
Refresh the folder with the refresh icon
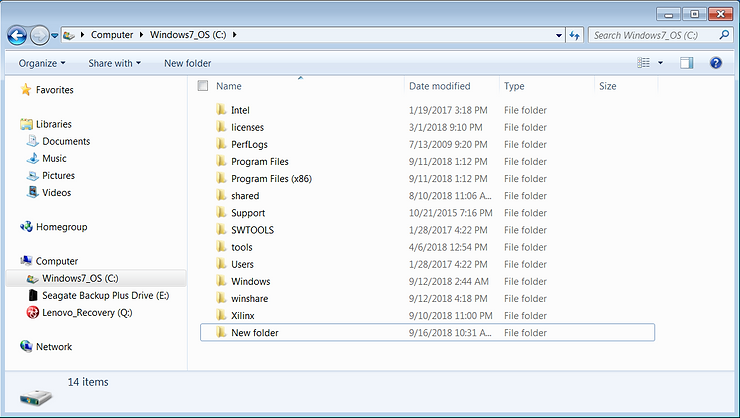point(574,35)
